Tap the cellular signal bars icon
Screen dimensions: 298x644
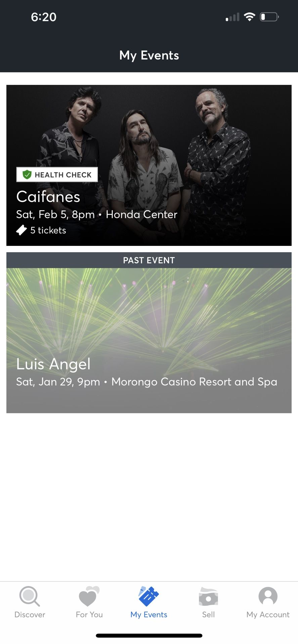tap(232, 17)
